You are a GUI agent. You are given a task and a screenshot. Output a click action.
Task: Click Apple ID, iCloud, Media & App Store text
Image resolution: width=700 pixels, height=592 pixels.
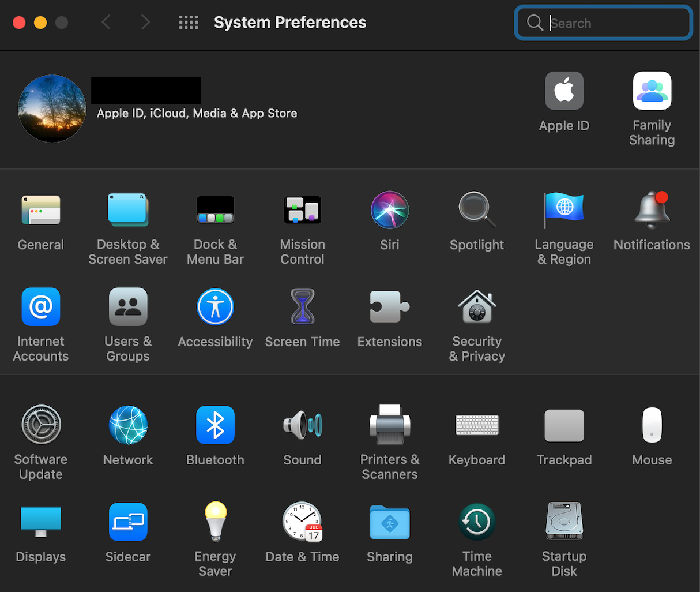[x=197, y=113]
